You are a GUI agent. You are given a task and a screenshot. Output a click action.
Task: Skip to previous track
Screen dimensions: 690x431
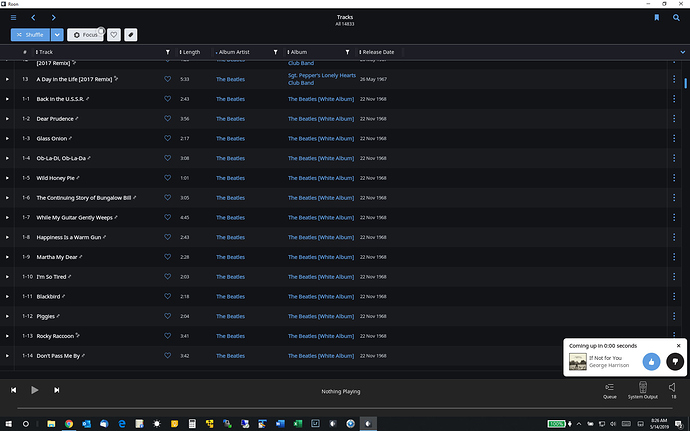(14, 390)
